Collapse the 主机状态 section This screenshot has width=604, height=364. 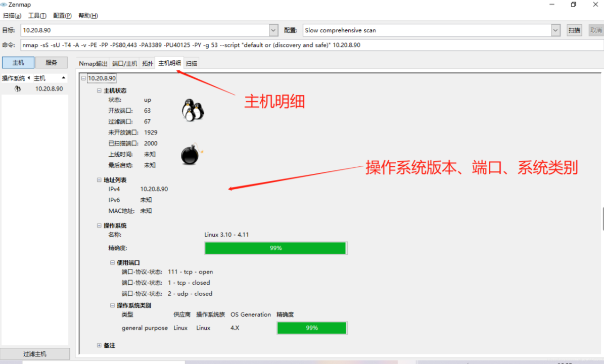click(x=99, y=90)
